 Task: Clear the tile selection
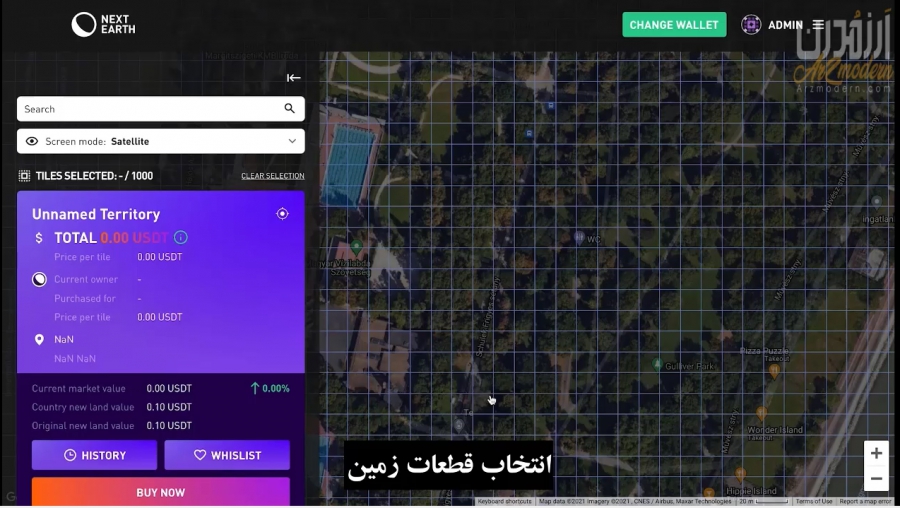point(273,176)
